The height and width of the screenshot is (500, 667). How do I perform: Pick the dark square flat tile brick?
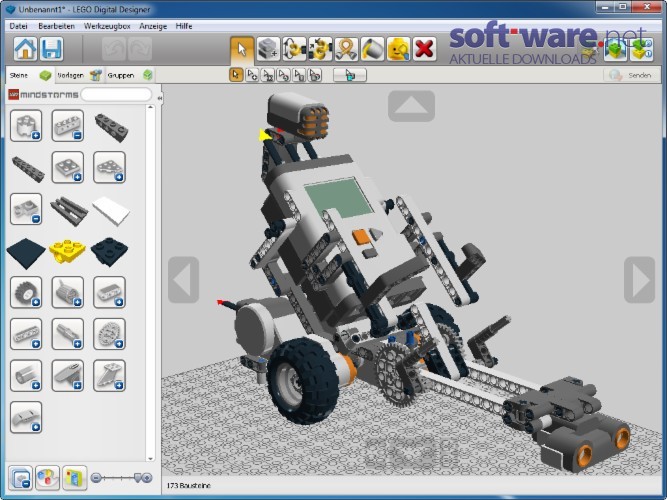coord(26,253)
